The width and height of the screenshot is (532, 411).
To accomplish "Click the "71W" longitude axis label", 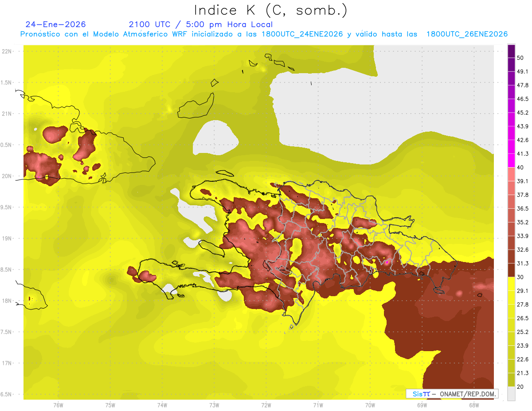I will 318,405.
